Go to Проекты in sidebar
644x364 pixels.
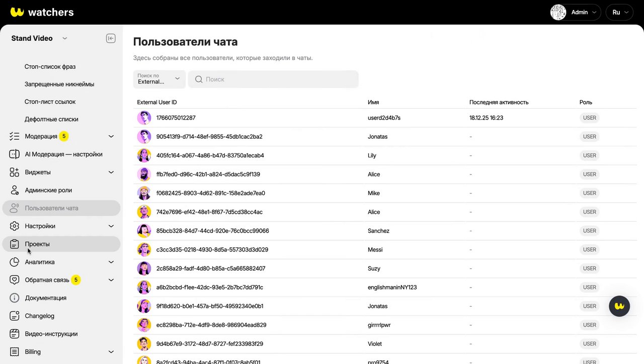coord(61,244)
